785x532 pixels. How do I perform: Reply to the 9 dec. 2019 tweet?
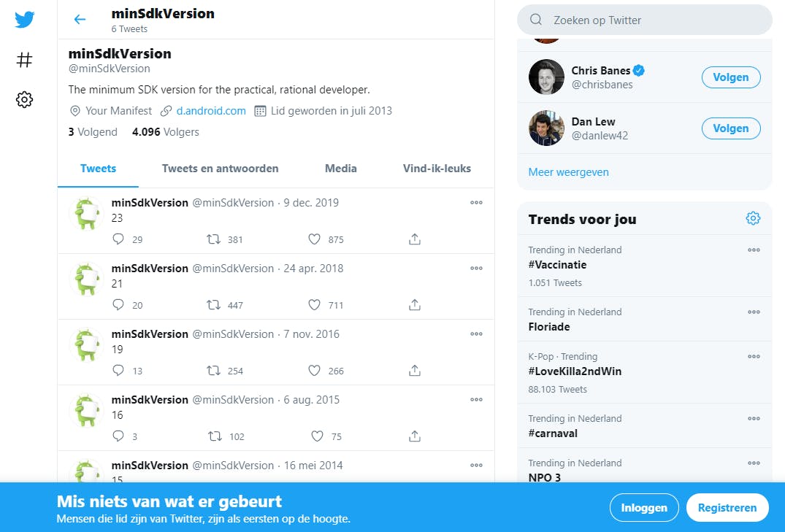119,239
